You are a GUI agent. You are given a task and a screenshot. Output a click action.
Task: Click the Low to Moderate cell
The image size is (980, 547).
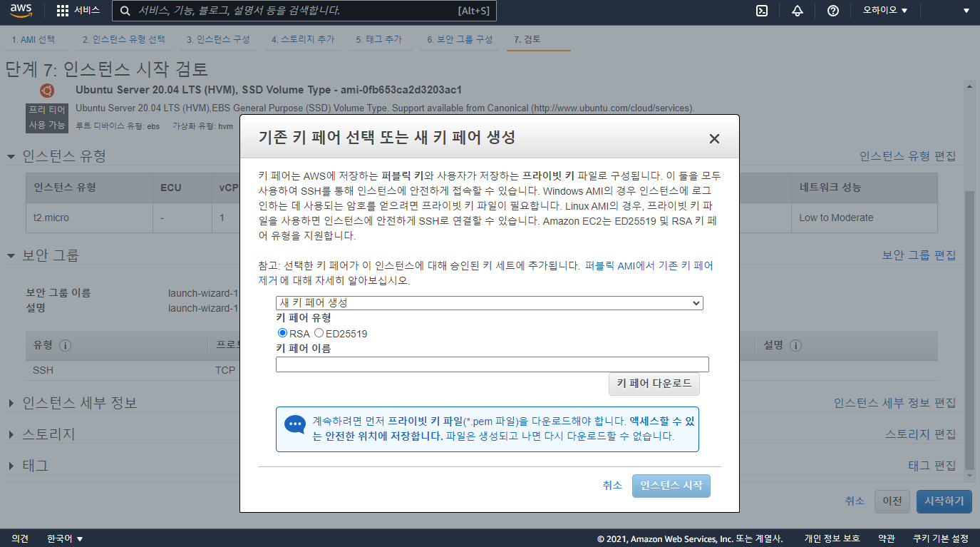pyautogui.click(x=864, y=218)
